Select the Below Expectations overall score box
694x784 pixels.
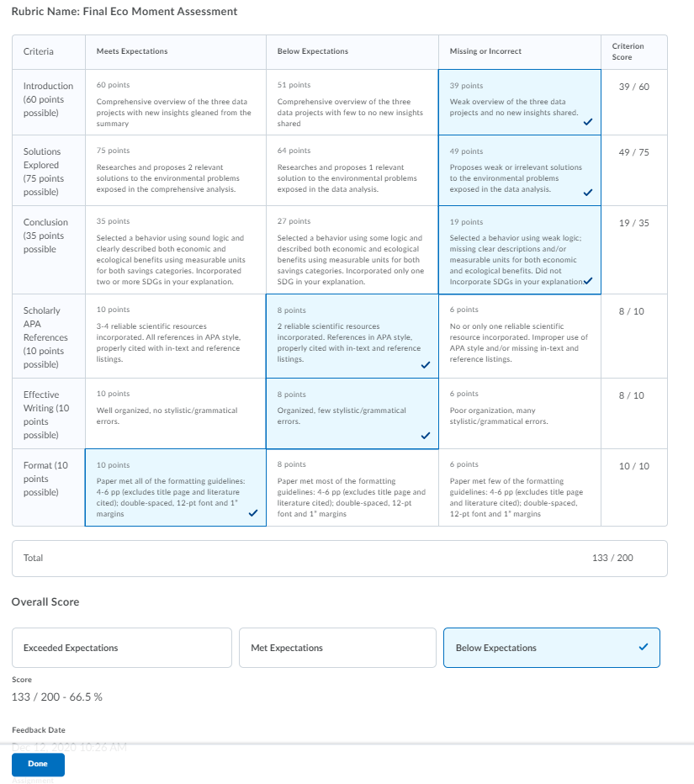552,648
